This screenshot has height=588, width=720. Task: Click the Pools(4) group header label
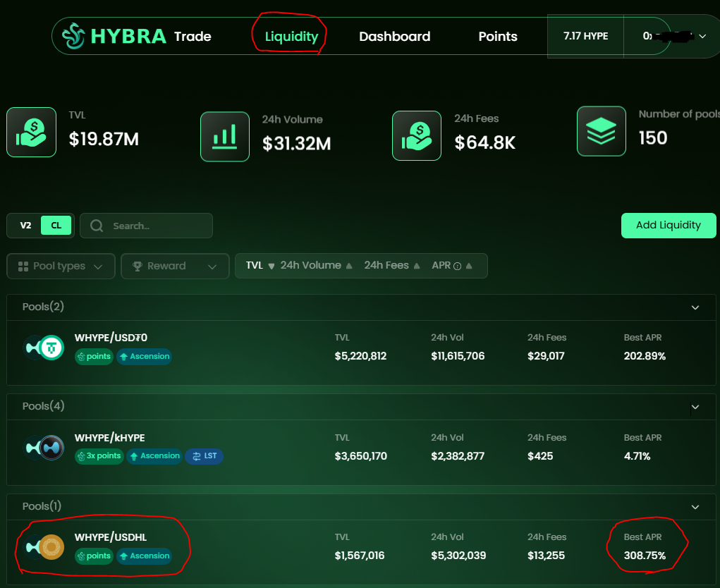[x=43, y=406]
